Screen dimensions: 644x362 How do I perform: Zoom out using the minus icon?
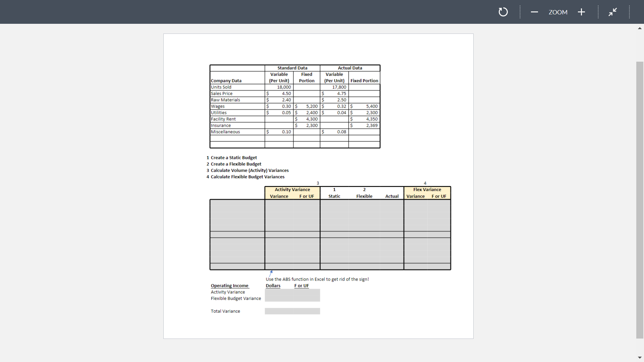[534, 12]
